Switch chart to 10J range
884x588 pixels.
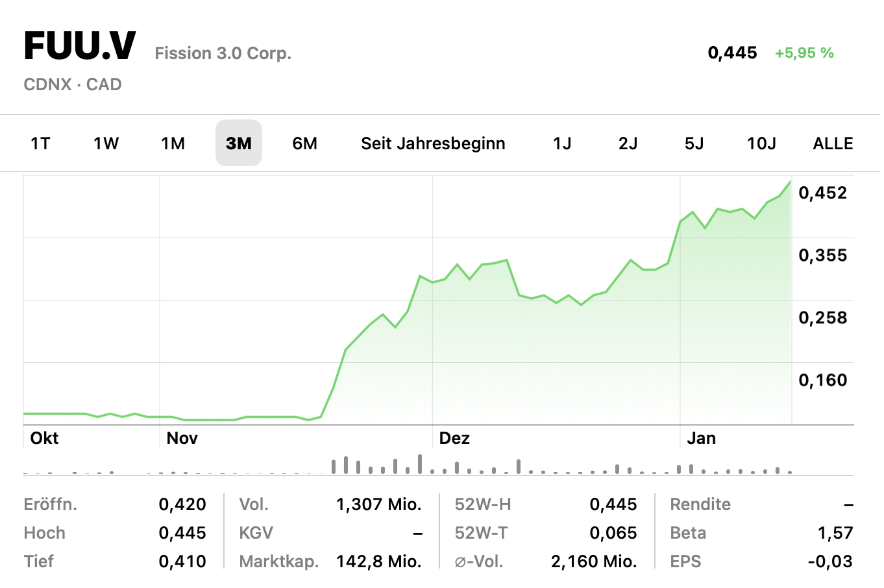[761, 143]
